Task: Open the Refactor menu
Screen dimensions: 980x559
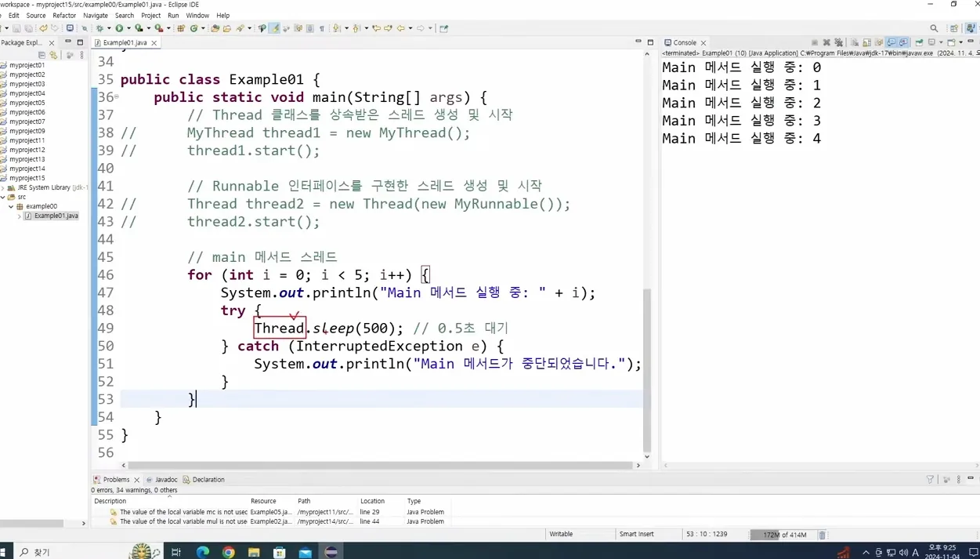Action: 64,15
